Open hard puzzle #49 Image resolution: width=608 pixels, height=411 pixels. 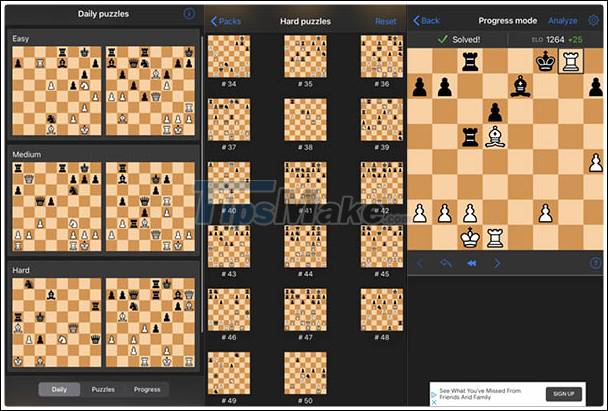[x=229, y=373]
